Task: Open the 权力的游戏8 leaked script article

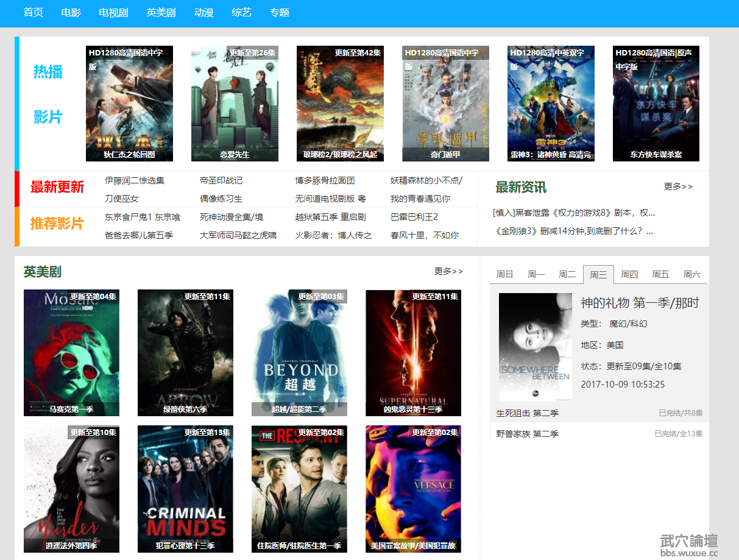Action: tap(574, 213)
